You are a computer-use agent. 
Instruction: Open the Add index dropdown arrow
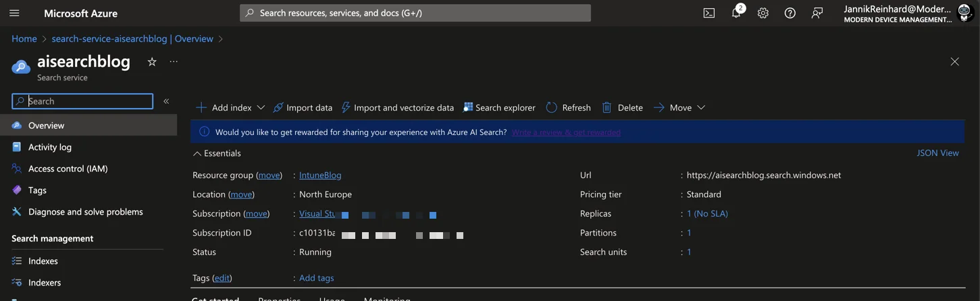coord(261,107)
